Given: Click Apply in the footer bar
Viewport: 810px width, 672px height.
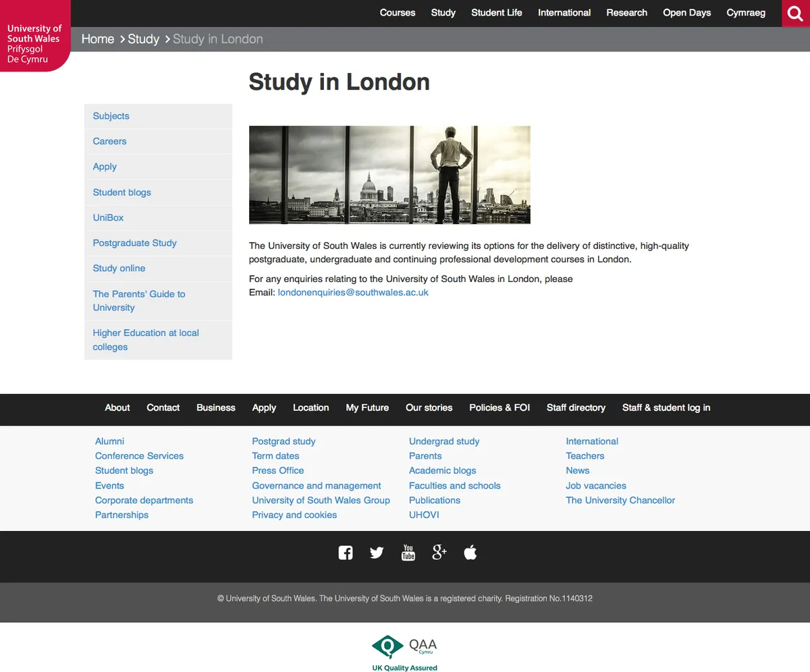Looking at the screenshot, I should point(264,408).
